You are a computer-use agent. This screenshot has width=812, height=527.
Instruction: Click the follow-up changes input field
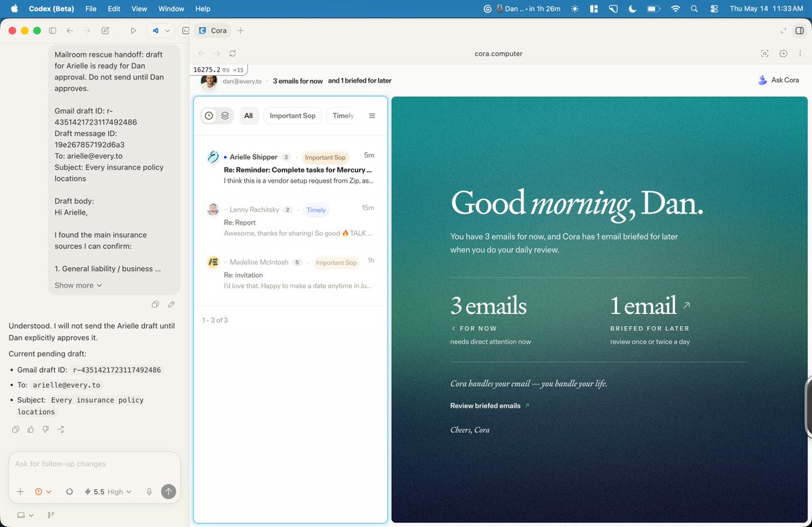[94, 464]
